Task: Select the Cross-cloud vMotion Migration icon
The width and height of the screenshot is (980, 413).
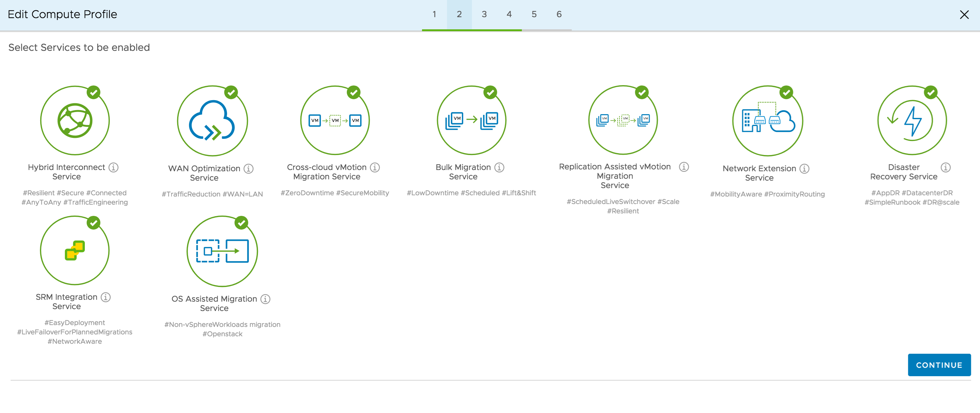Action: [335, 121]
